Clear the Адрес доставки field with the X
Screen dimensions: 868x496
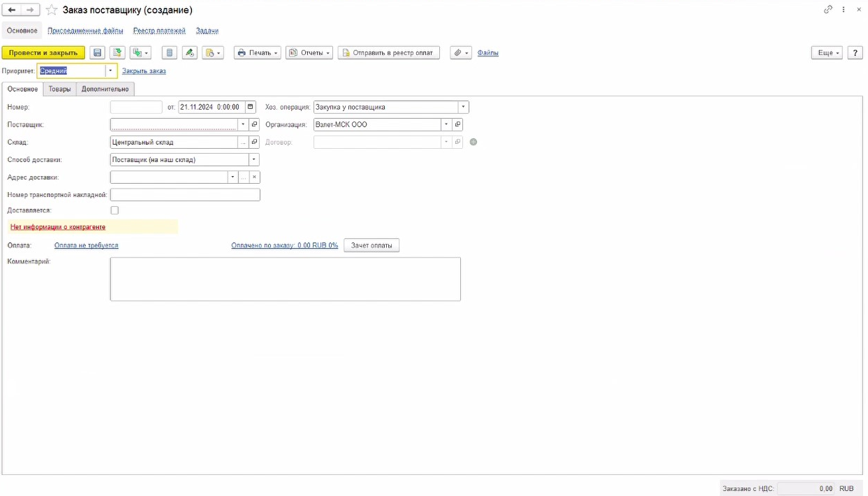(x=255, y=177)
